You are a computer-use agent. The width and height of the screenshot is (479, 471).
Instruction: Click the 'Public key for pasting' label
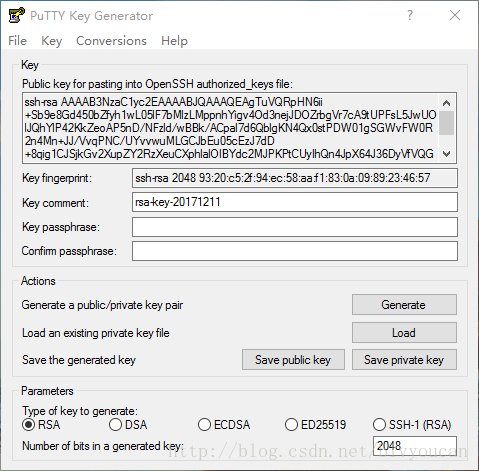(157, 84)
